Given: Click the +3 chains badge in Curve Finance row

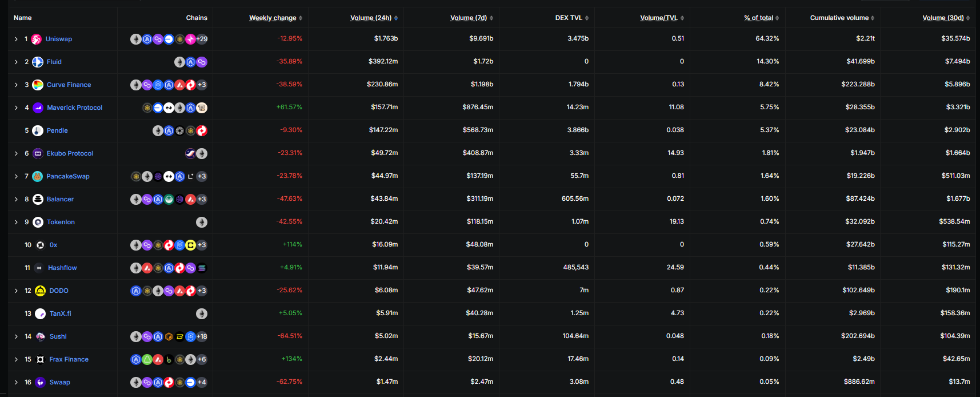Looking at the screenshot, I should (202, 85).
